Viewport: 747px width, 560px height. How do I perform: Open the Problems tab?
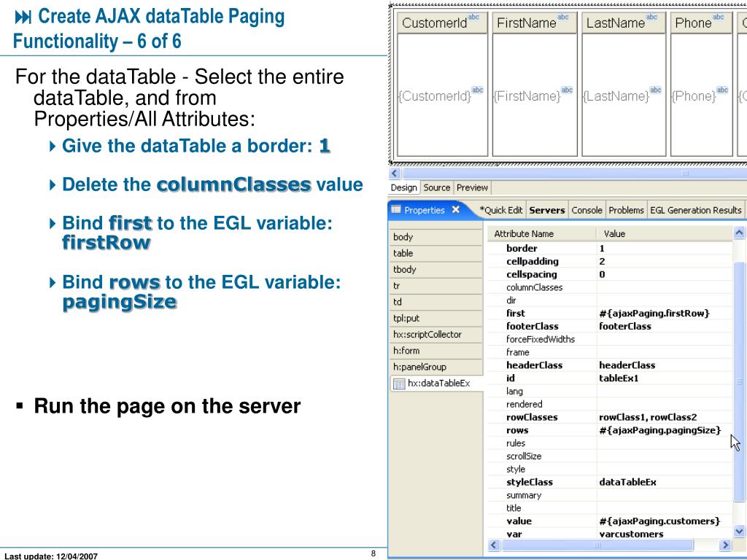point(626,210)
